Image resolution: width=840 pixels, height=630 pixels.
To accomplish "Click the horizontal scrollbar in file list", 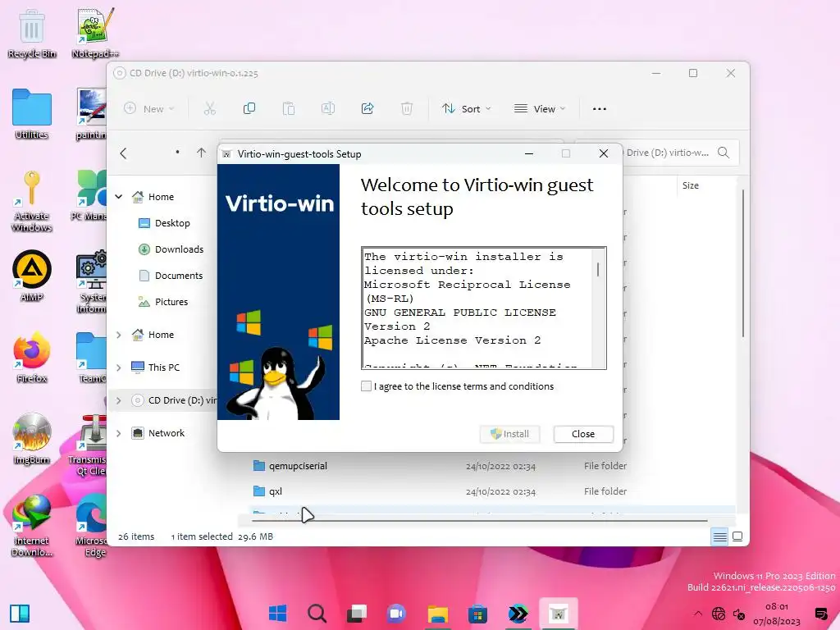I will (479, 520).
